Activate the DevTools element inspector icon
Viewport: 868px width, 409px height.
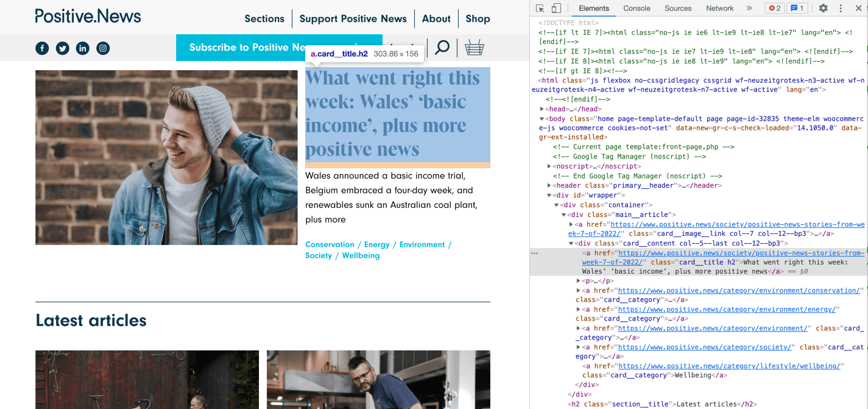(x=540, y=9)
